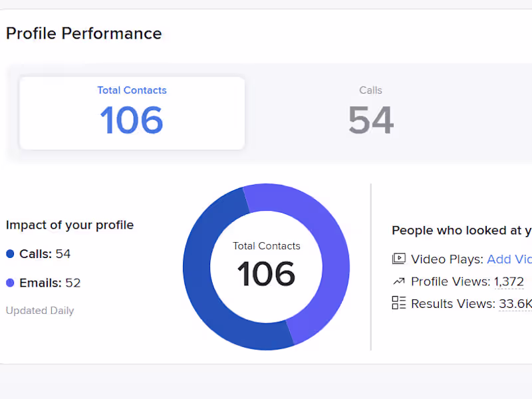
Task: Switch to the Calls stat card
Action: coord(370,113)
